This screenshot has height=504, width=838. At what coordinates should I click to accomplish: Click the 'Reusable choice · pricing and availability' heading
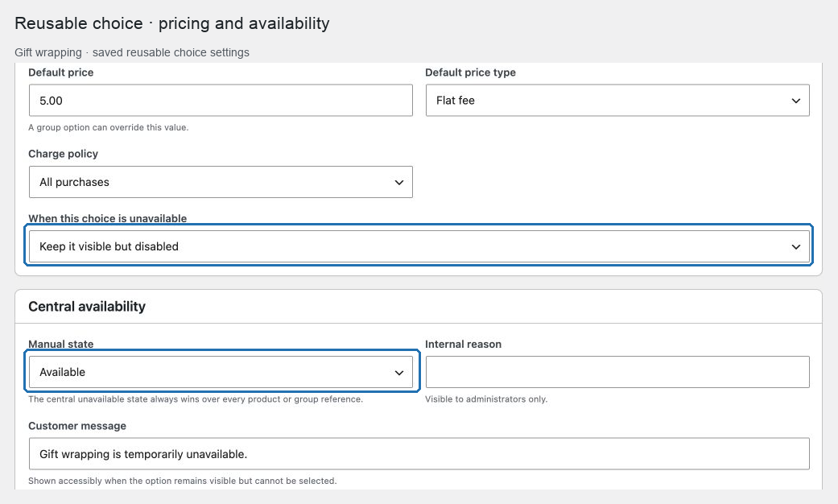(172, 23)
